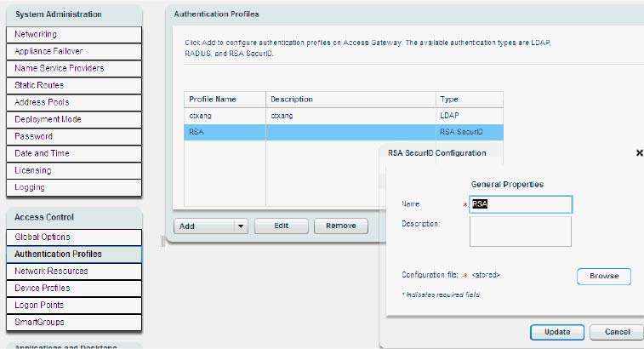Close RSA SecurID Configuration dialog with X
This screenshot has width=644, height=349.
coord(639,153)
